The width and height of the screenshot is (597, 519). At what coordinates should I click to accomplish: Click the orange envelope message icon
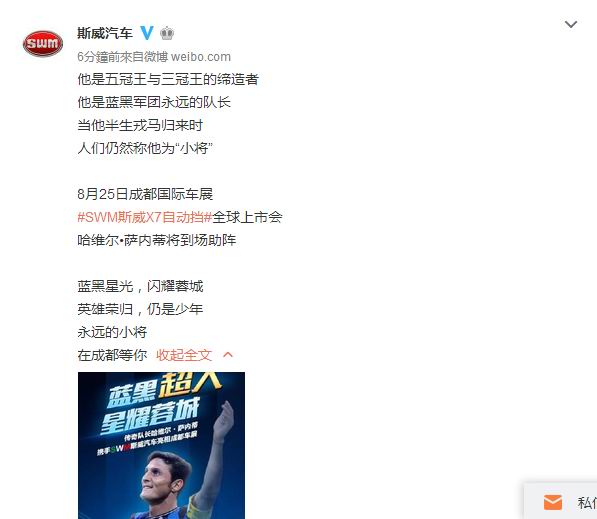point(553,502)
